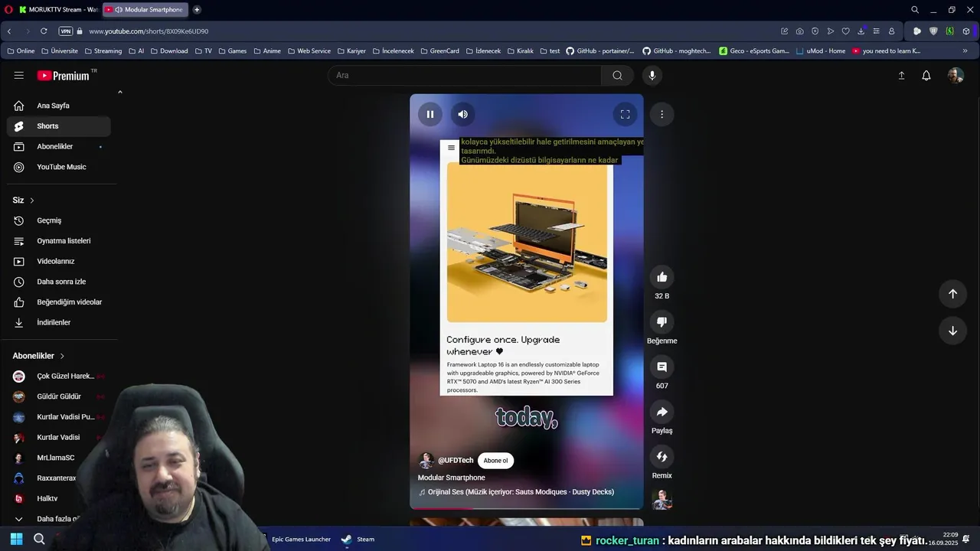
Task: Reload the page with refresh icon
Action: point(44,31)
